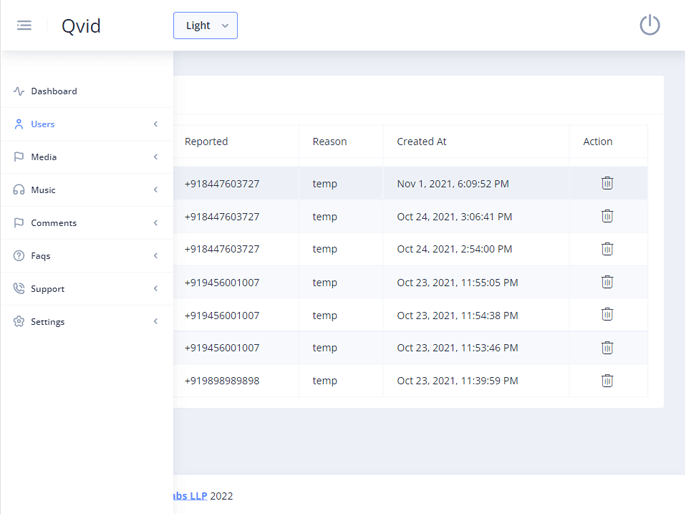685x514 pixels.
Task: Delete report created at 11:53:46 PM
Action: tap(607, 348)
